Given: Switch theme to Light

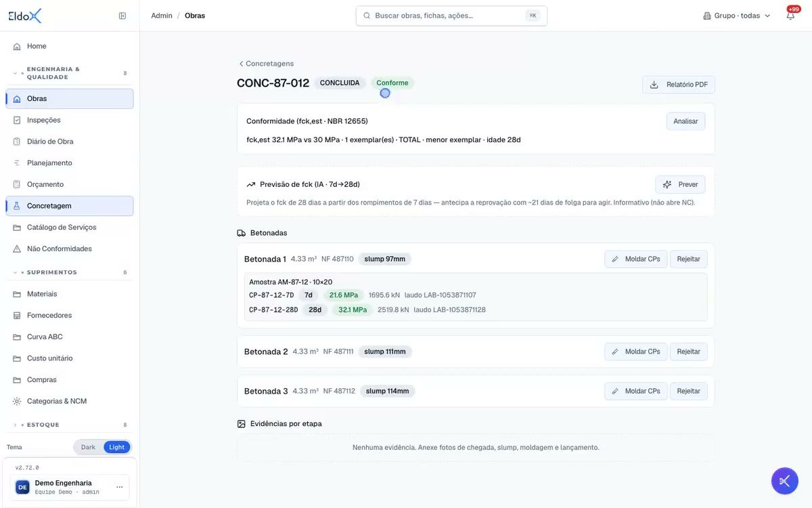Looking at the screenshot, I should 116,447.
